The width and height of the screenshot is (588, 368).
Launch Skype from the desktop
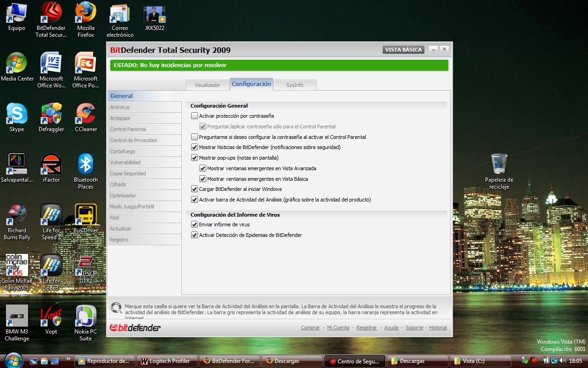(x=17, y=118)
